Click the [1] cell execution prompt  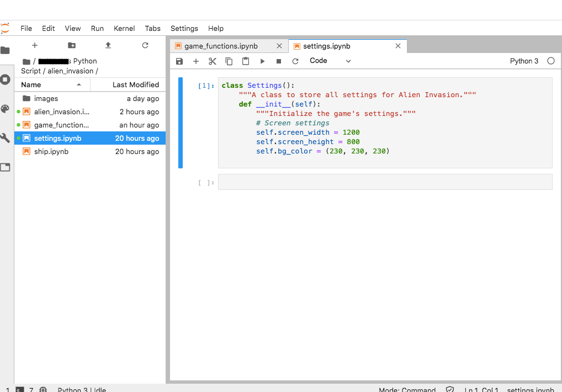click(206, 86)
